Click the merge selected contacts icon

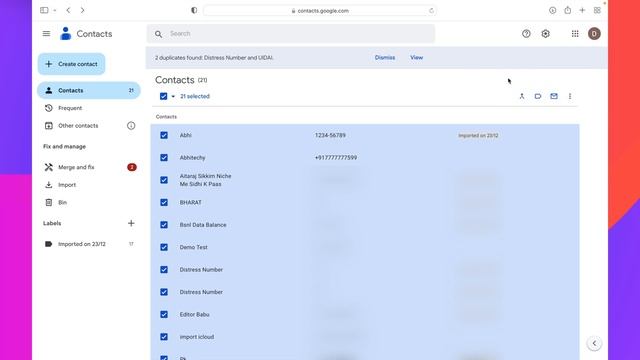522,96
